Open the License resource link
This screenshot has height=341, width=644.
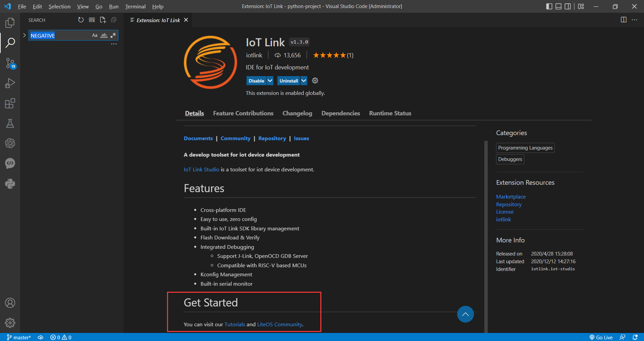pos(505,212)
